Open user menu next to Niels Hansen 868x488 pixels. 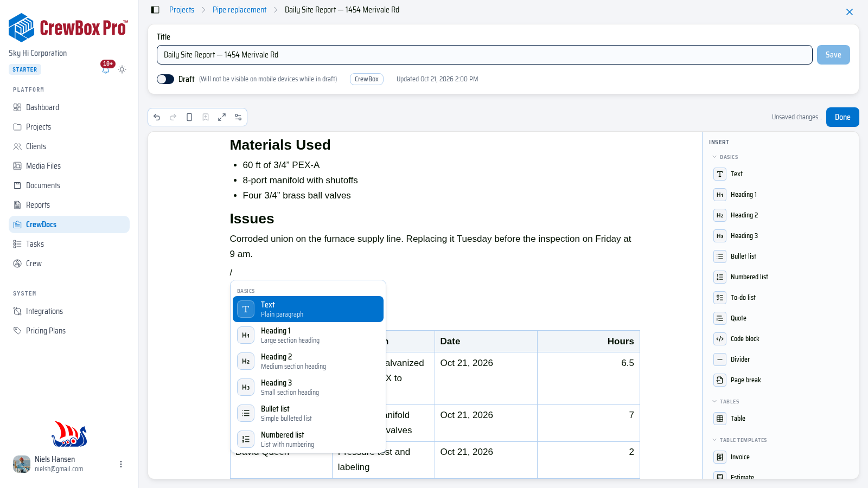(121, 464)
